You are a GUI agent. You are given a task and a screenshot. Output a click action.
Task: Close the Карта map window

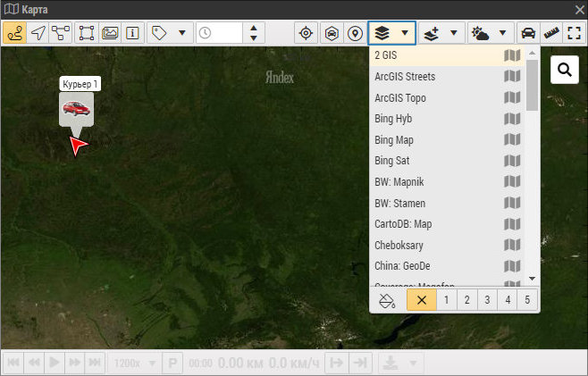click(579, 10)
